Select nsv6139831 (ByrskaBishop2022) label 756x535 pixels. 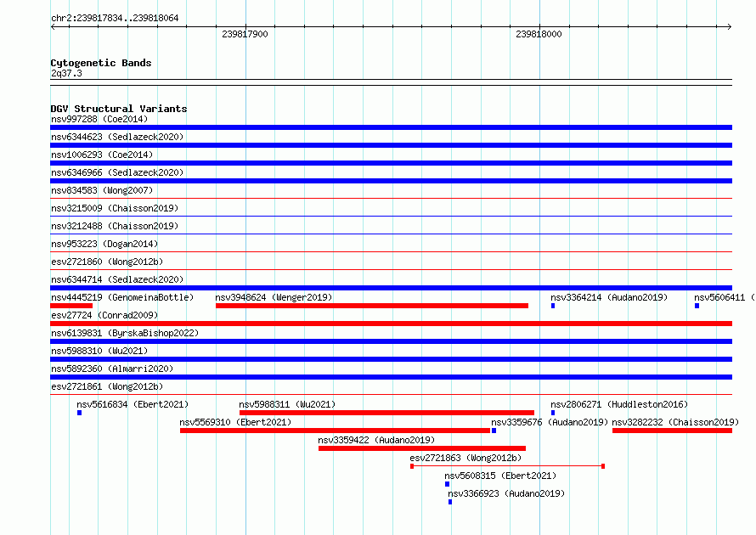tap(125, 333)
